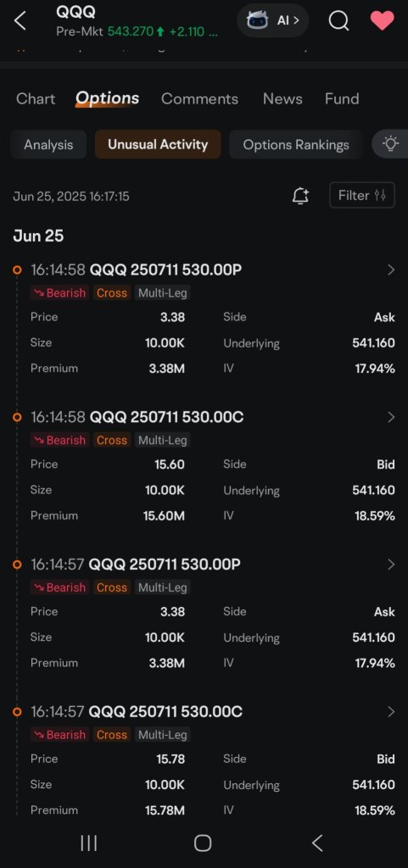Tap Android back navigation arrow
Screen dimensions: 408x868
click(x=316, y=843)
